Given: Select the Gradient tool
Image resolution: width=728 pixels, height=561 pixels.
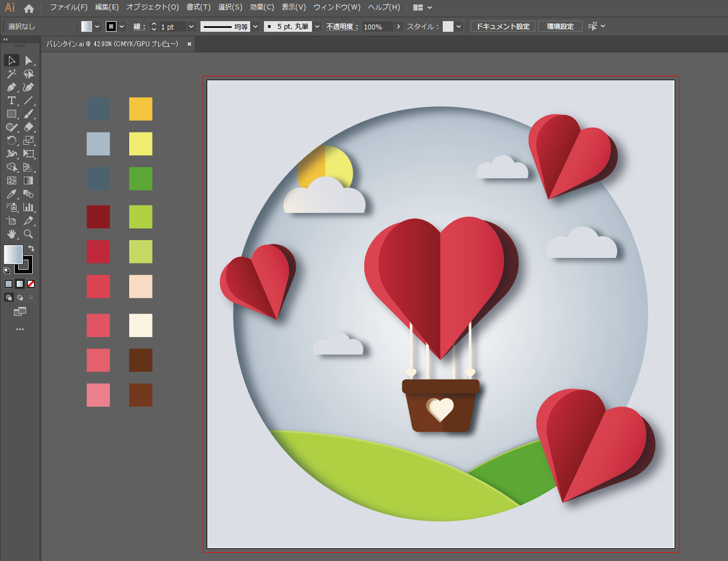Looking at the screenshot, I should (29, 180).
